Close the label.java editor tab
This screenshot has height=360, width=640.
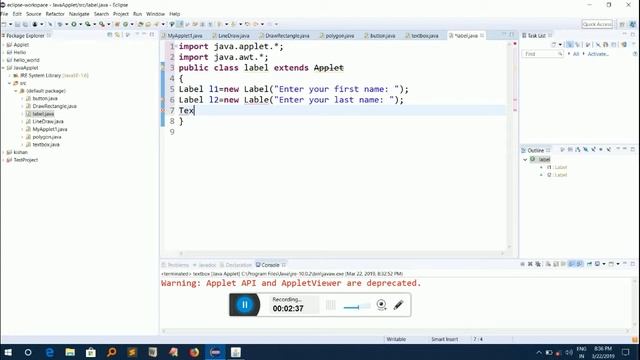click(x=482, y=36)
